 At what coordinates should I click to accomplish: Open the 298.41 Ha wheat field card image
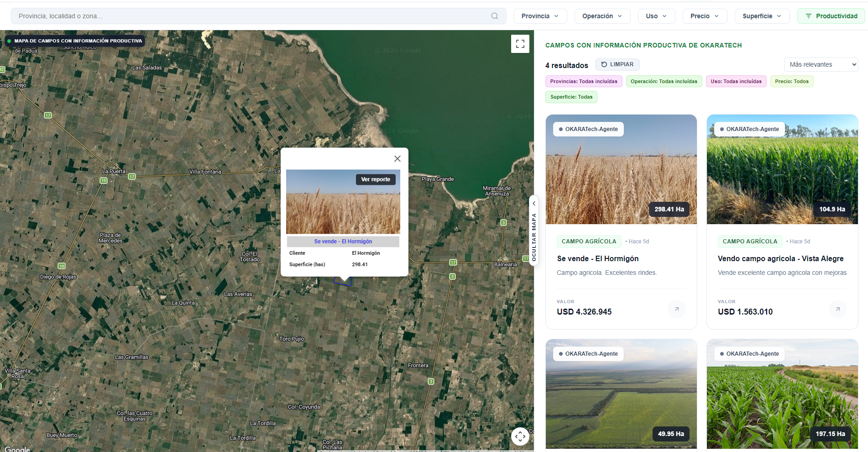pos(621,169)
